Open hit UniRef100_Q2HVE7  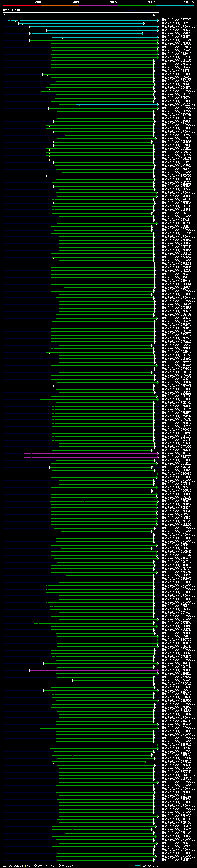[176, 23]
